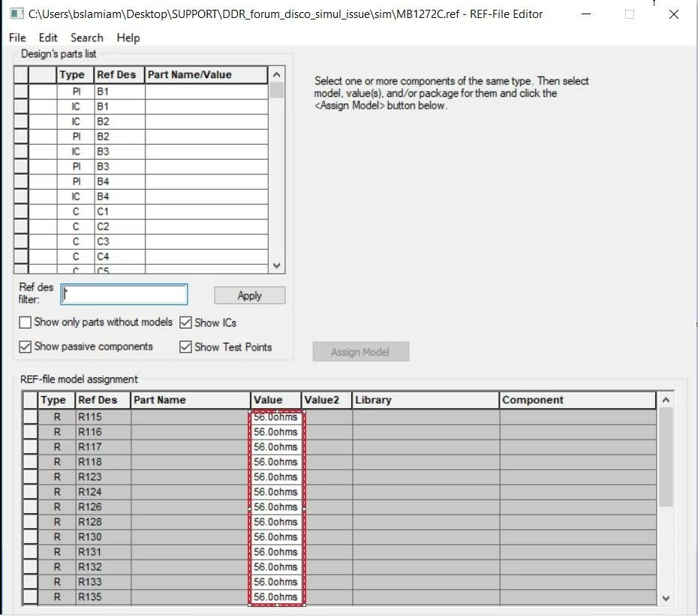The width and height of the screenshot is (698, 616).
Task: Open the Edit menu
Action: [x=48, y=38]
